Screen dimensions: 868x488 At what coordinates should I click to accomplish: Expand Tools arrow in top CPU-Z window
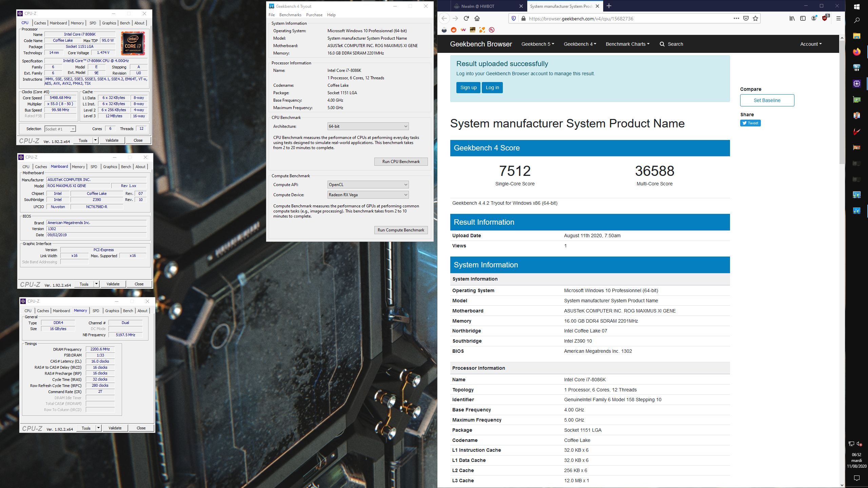(96, 140)
